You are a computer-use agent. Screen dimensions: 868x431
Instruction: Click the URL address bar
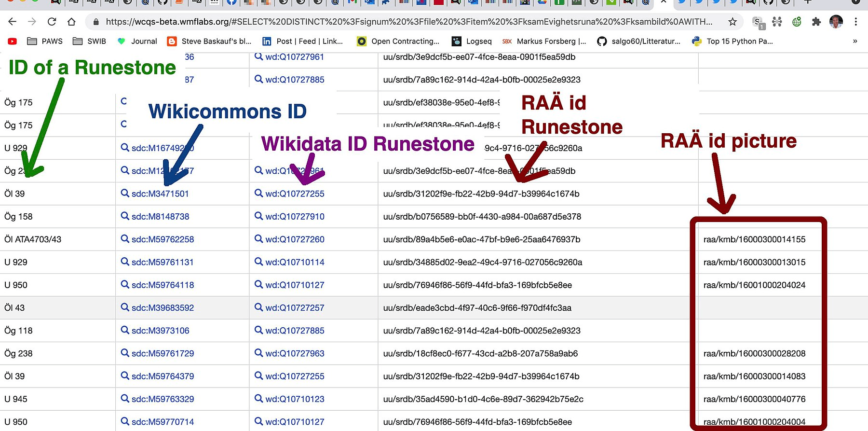coord(409,22)
